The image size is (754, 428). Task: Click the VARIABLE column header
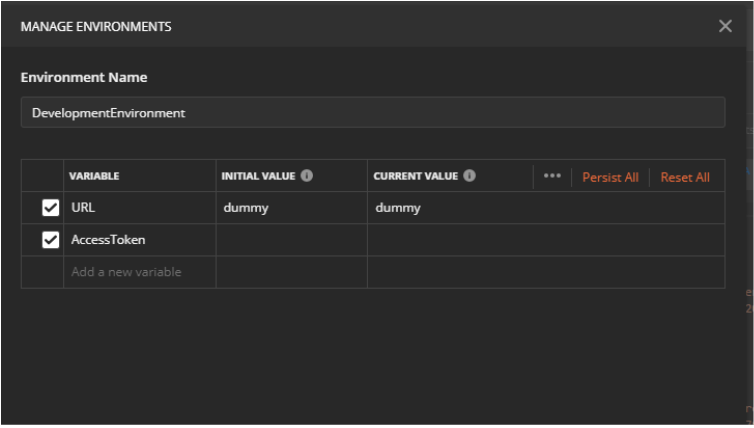pos(94,176)
